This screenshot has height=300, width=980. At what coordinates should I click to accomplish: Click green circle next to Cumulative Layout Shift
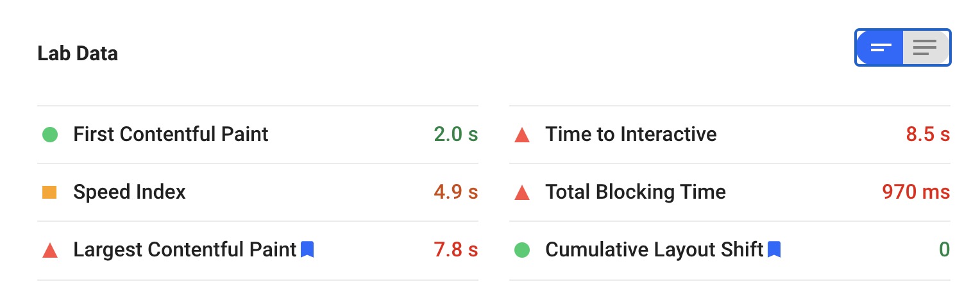pos(522,250)
